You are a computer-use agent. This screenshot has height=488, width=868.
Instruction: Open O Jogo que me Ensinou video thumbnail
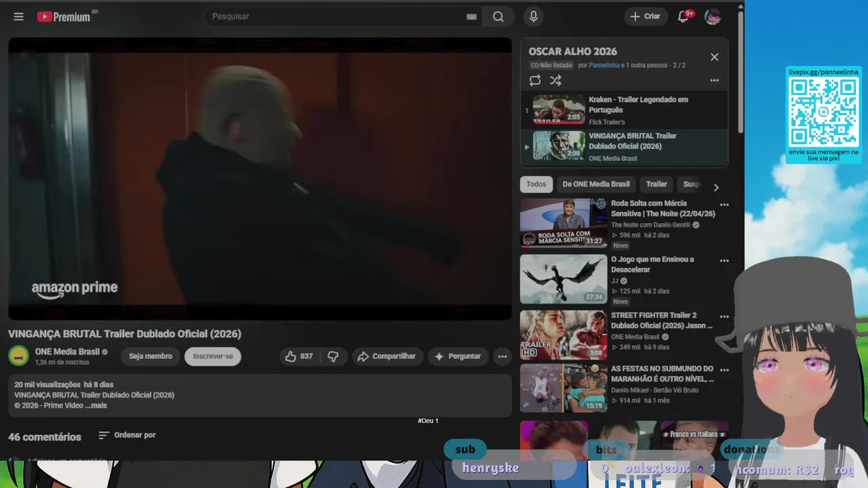(x=564, y=279)
